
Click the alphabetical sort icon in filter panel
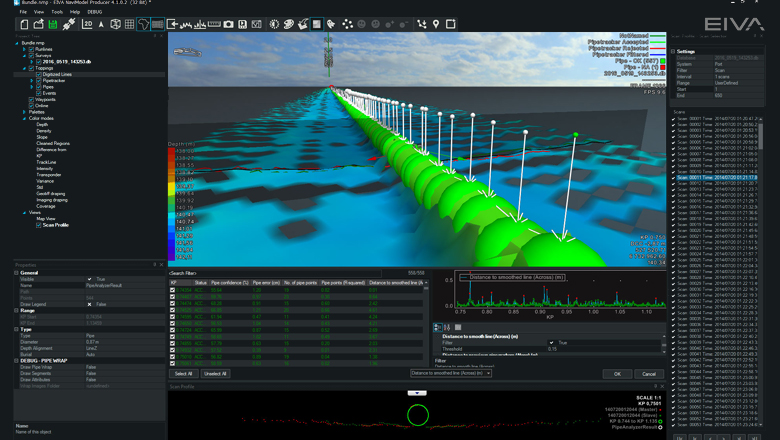[447, 327]
